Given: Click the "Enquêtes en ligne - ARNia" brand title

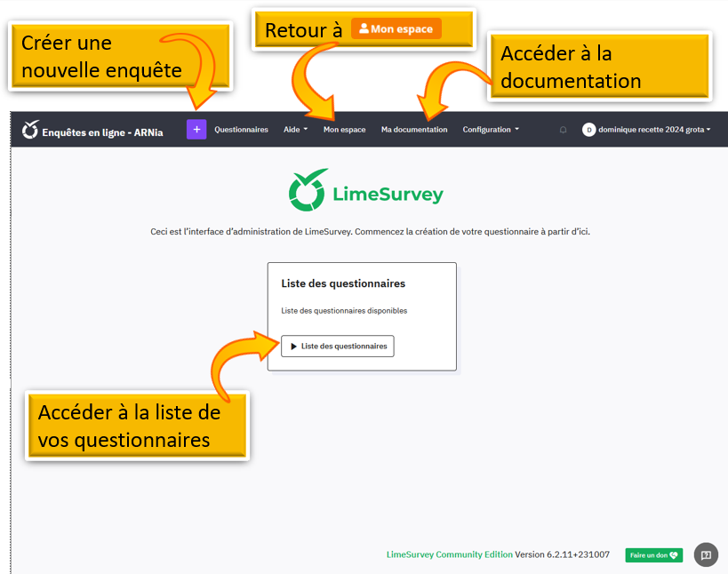Looking at the screenshot, I should (x=102, y=132).
